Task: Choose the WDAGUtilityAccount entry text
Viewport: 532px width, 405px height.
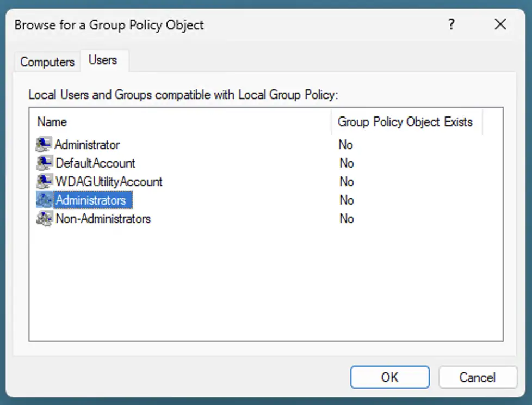Action: click(x=109, y=182)
